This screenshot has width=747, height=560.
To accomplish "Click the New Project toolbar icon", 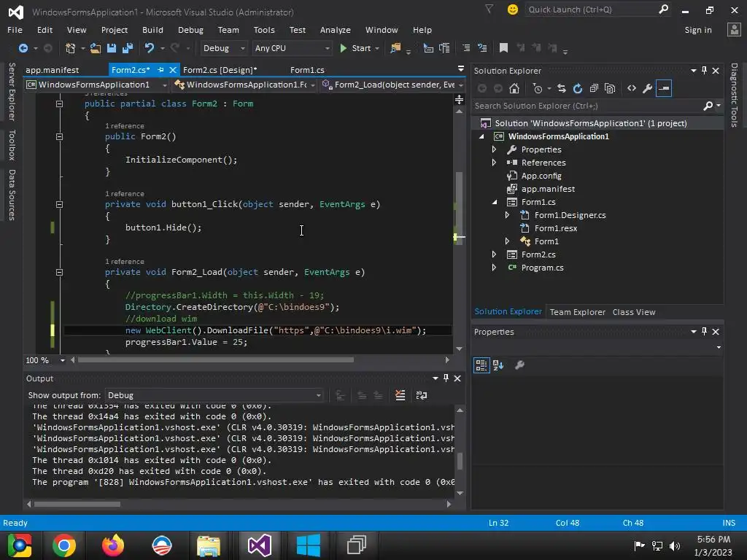I will click(71, 48).
